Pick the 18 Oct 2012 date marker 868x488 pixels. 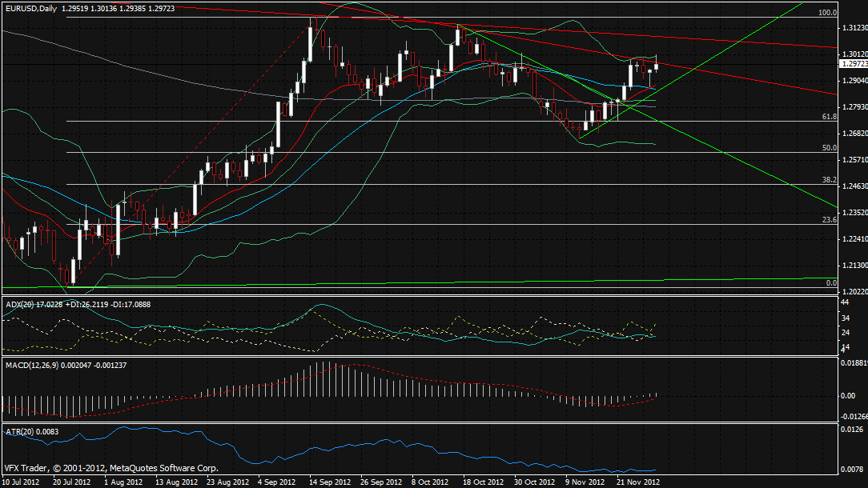(483, 482)
